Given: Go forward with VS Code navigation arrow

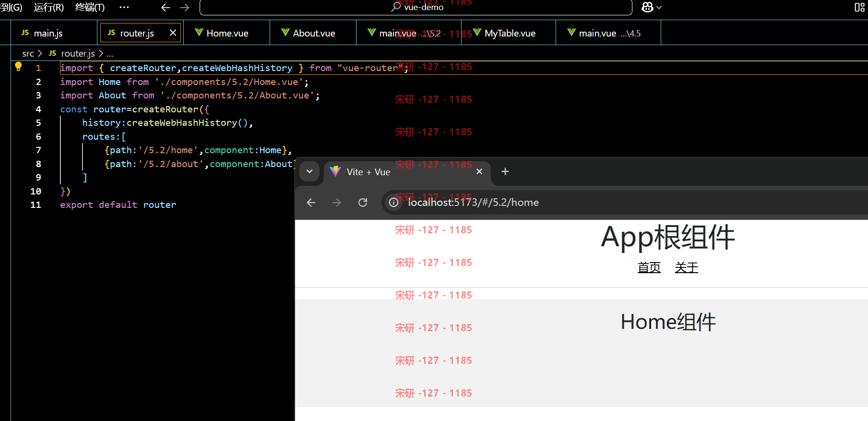Looking at the screenshot, I should click(x=185, y=8).
